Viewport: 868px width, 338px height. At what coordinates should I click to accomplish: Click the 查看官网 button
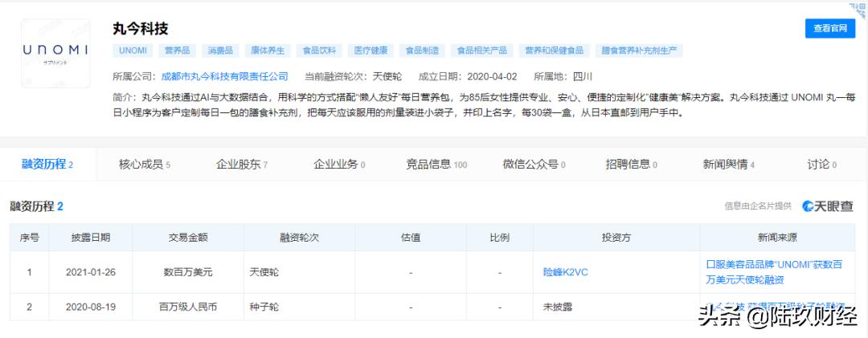click(x=829, y=28)
